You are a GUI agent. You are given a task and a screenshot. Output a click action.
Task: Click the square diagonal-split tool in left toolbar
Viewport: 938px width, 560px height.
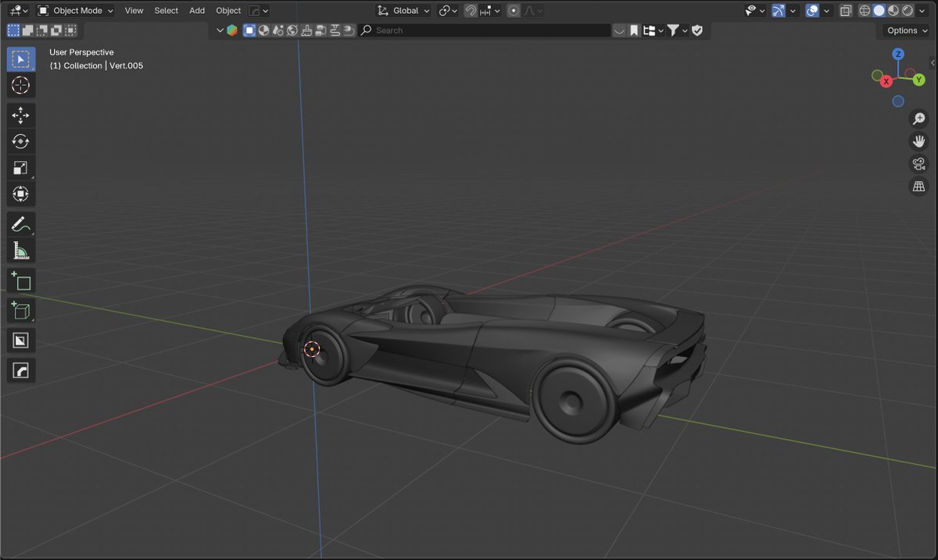(x=20, y=341)
